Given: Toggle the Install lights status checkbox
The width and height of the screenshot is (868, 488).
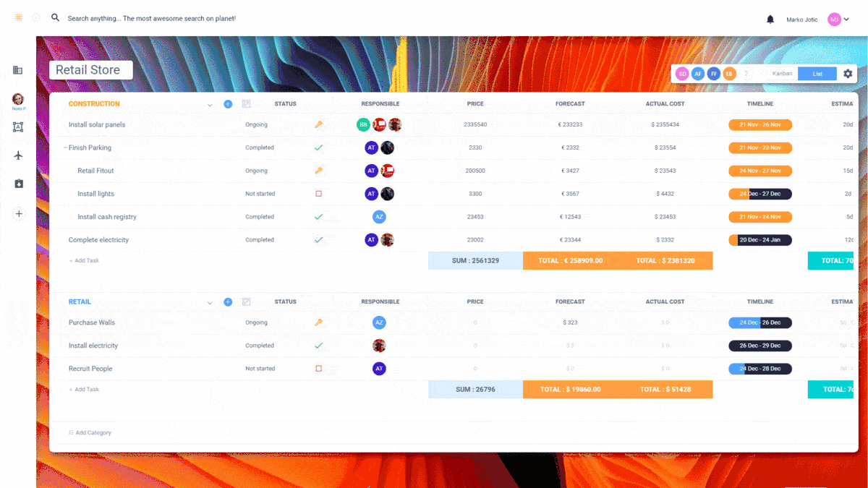Looking at the screenshot, I should [318, 194].
